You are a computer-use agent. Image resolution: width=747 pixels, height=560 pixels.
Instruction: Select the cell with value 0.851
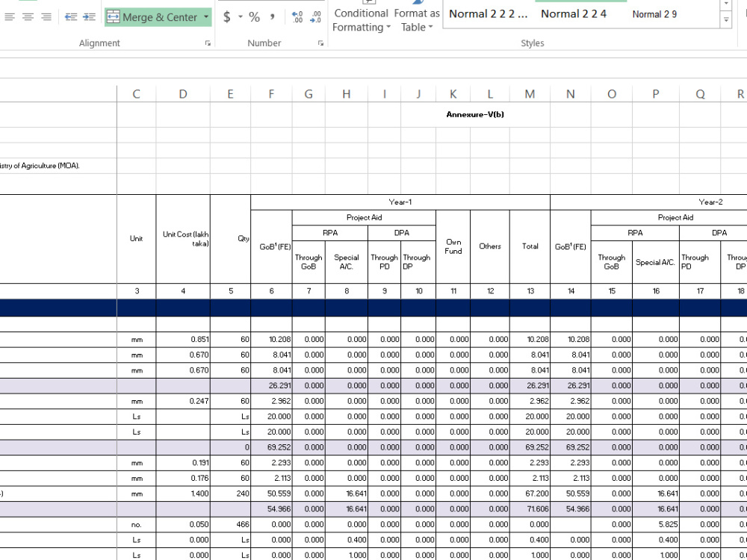183,340
